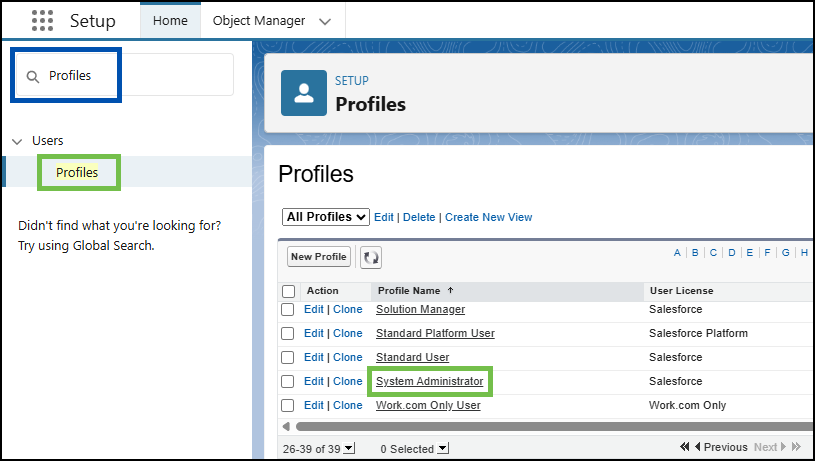Jump to first page with double-left arrow

(x=685, y=446)
